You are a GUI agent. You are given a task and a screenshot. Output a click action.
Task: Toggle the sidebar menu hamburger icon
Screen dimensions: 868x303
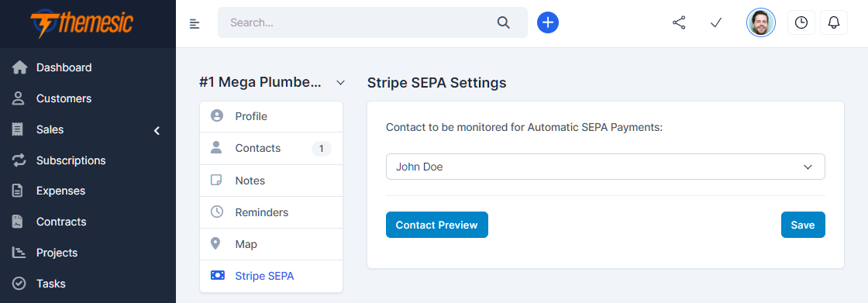[195, 23]
